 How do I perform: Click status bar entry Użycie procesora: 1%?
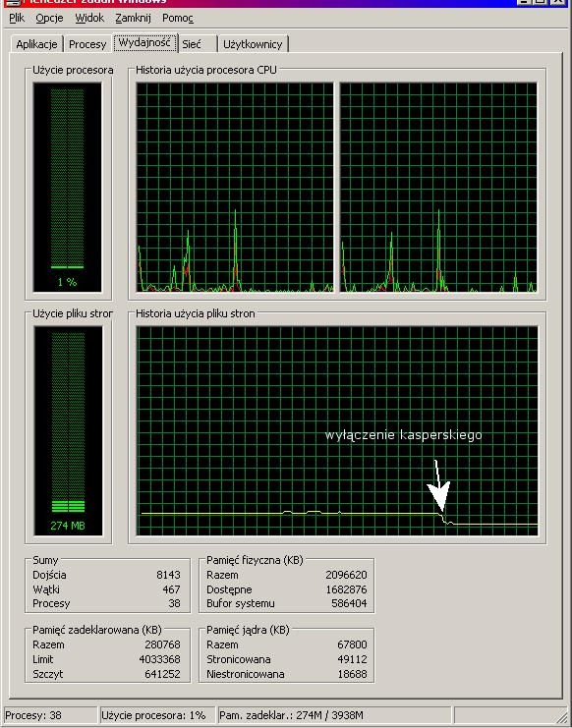click(x=157, y=715)
